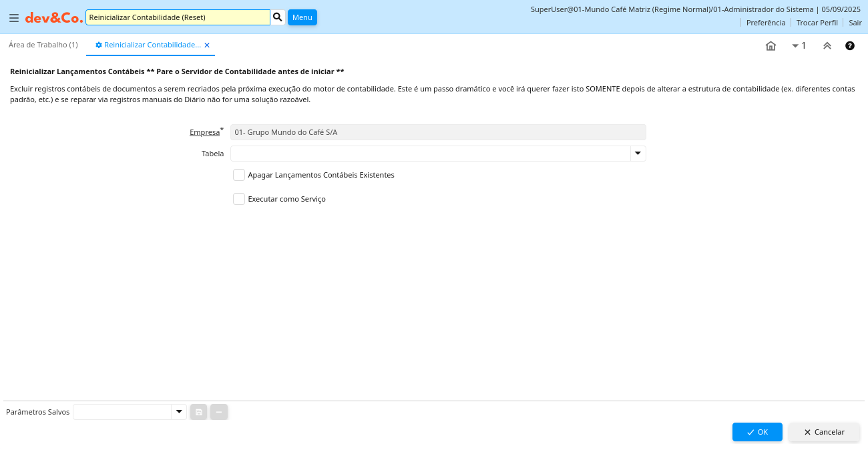Expand the Tabela dropdown arrow
The width and height of the screenshot is (868, 450).
click(x=638, y=154)
